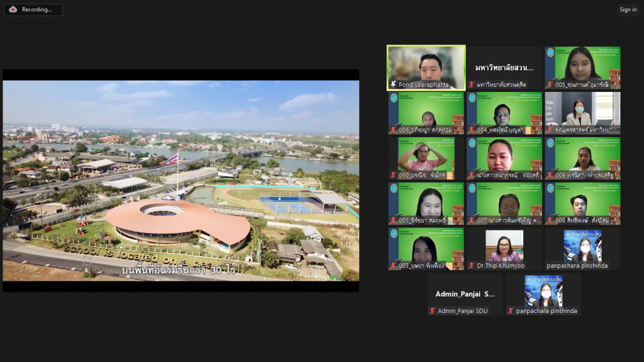This screenshot has height=362, width=644.
Task: Click the pin icon on Pond Leeraphante's tile
Action: (392, 84)
